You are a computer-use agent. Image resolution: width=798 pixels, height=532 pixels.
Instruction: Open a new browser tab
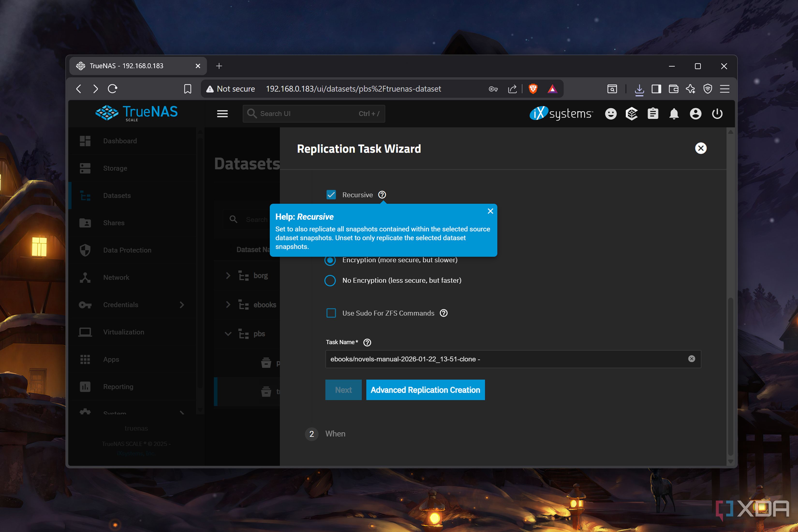click(x=219, y=66)
